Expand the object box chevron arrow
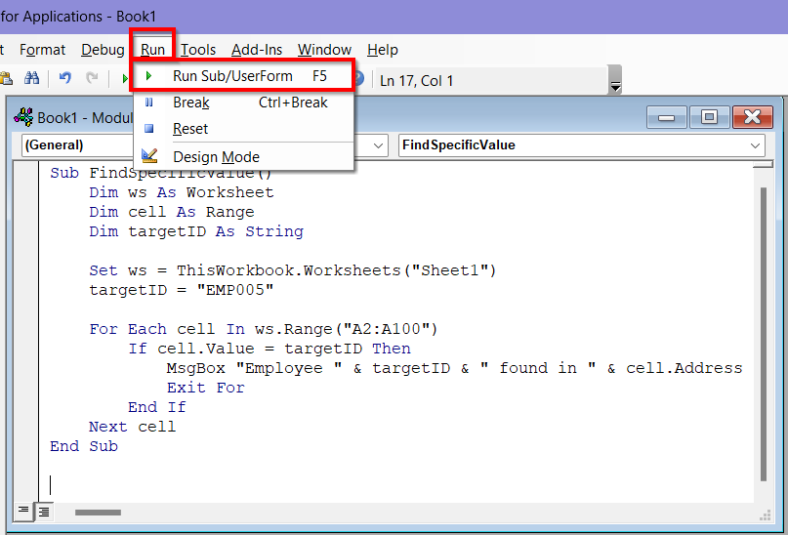Viewport: 788px width, 535px height. pos(378,146)
